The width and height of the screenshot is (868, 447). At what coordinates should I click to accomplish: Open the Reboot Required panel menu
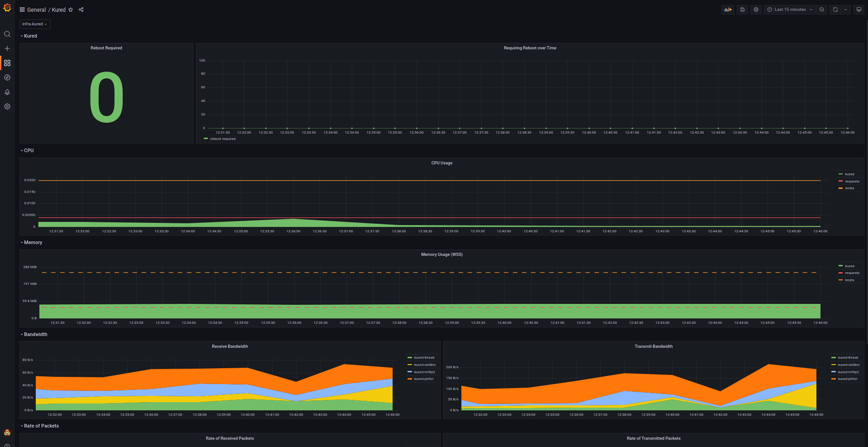(106, 48)
